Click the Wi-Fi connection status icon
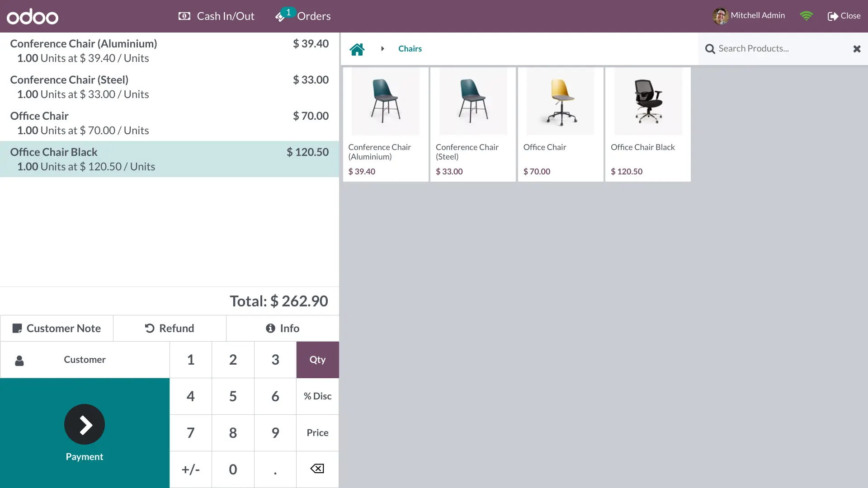This screenshot has width=868, height=488. point(806,16)
